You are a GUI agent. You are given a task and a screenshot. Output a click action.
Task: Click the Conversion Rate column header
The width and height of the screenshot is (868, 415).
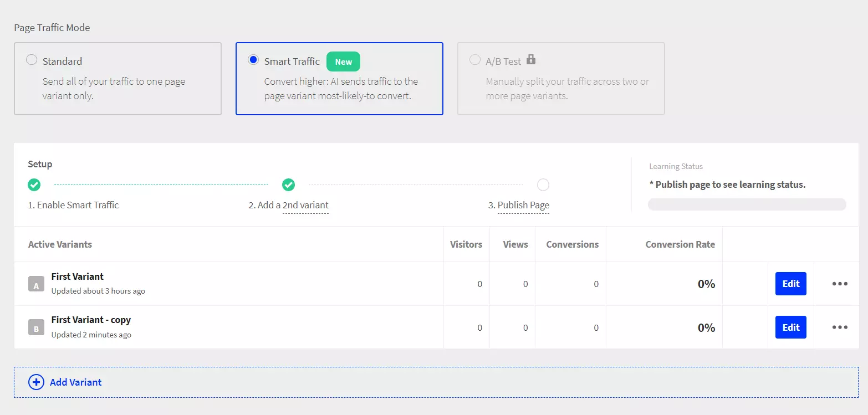[680, 244]
